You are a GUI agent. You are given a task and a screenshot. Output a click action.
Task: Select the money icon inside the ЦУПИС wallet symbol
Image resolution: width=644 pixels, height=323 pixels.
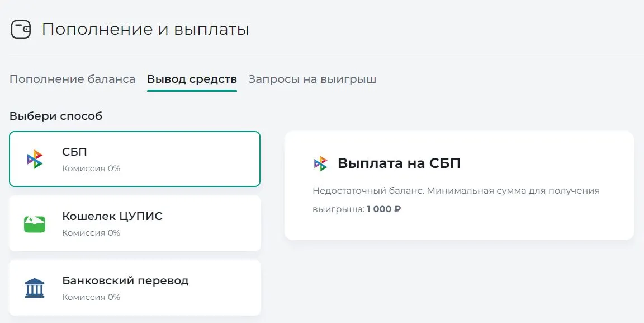tap(34, 223)
